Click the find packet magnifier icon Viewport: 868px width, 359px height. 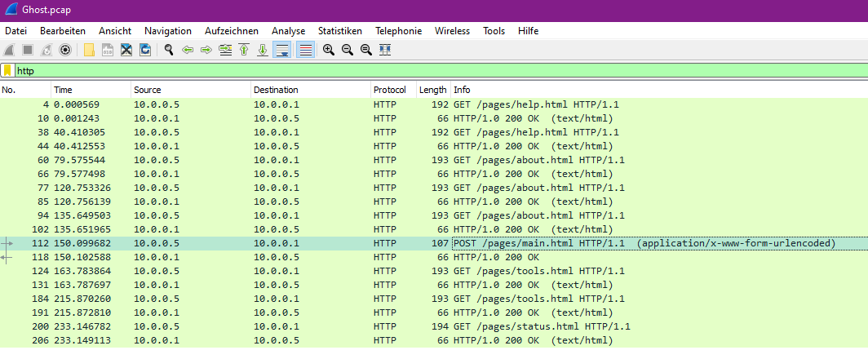pyautogui.click(x=169, y=50)
